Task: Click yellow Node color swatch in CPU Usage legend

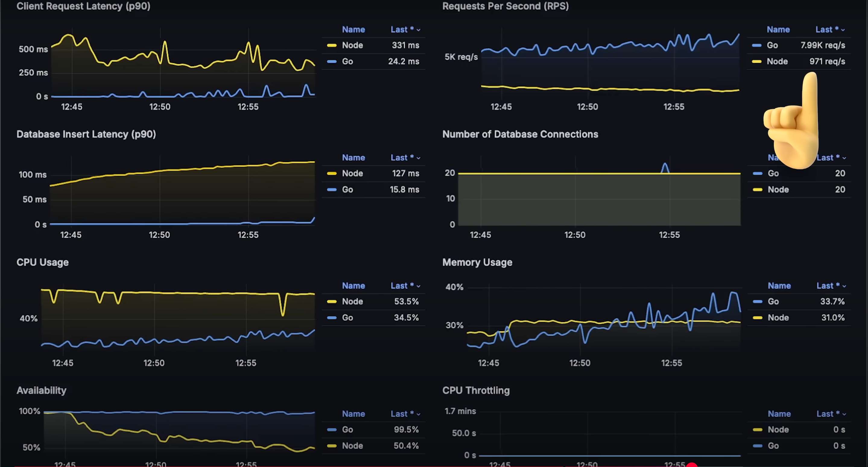Action: [331, 301]
